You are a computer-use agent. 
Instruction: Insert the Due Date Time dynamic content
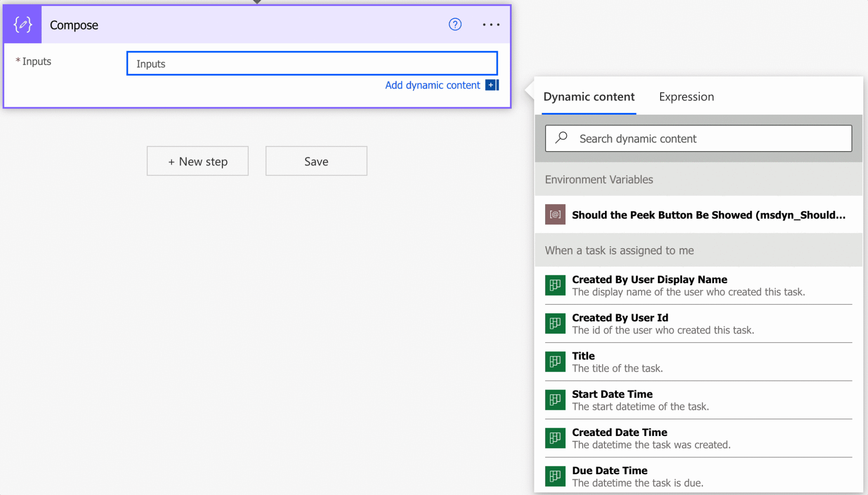(610, 471)
